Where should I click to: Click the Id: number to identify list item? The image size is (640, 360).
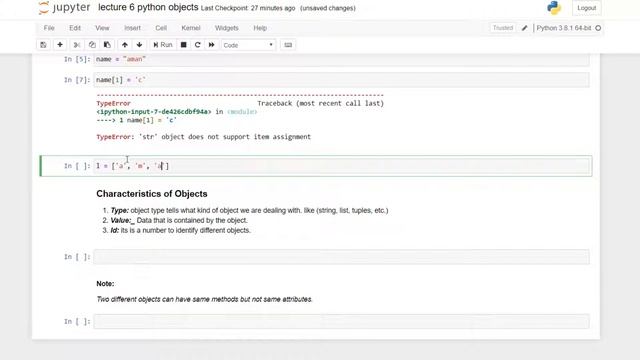(180, 231)
